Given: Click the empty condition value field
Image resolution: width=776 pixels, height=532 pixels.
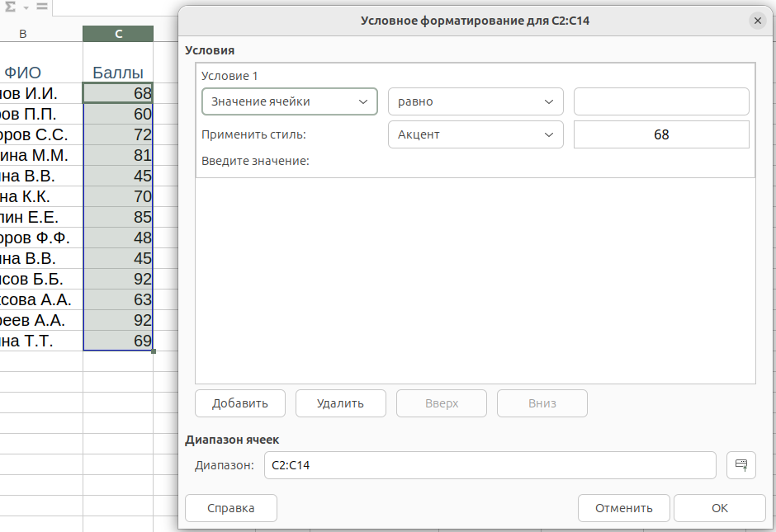Looking at the screenshot, I should coord(661,101).
